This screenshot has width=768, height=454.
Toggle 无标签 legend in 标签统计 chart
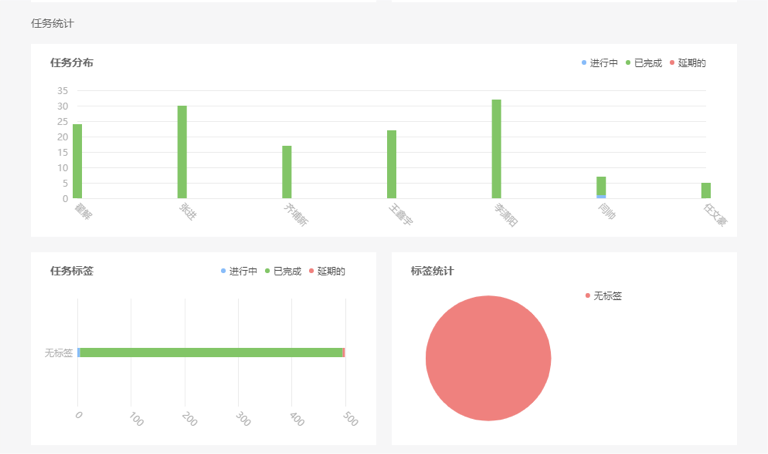pyautogui.click(x=603, y=295)
